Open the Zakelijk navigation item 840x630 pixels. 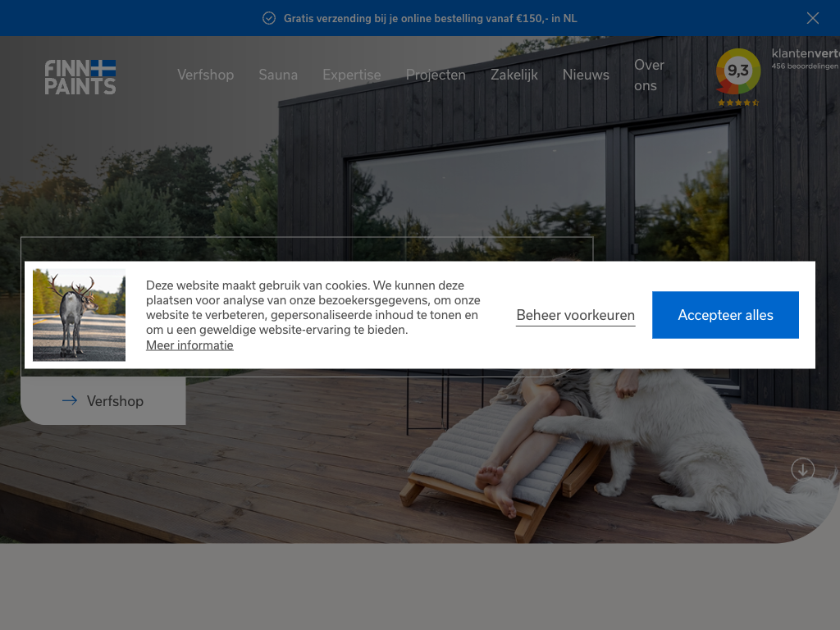point(514,75)
